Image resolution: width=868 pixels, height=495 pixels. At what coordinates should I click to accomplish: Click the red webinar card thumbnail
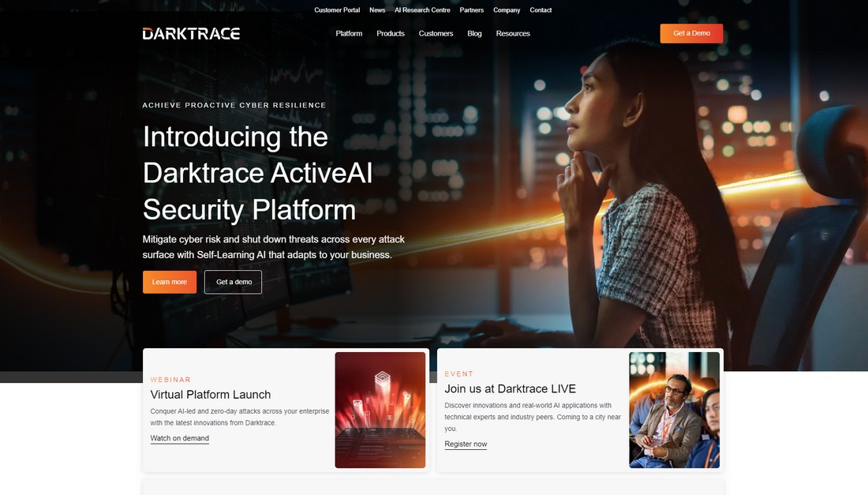380,410
